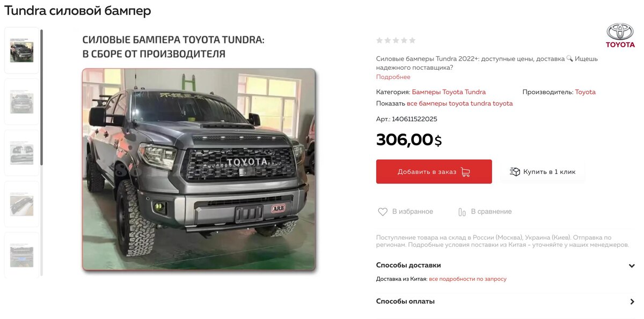The image size is (644, 319).
Task: Add the bumper with 'Добавить в заказ'
Action: (x=434, y=172)
